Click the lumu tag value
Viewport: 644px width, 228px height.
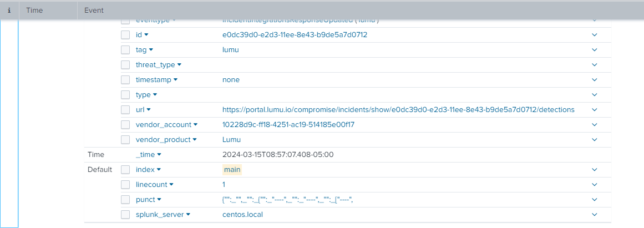tap(230, 50)
